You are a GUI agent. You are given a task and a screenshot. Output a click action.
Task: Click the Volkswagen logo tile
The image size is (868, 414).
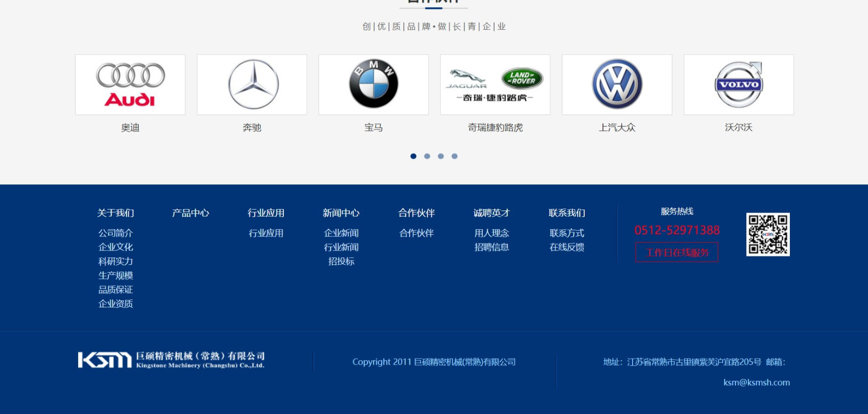[x=617, y=84]
